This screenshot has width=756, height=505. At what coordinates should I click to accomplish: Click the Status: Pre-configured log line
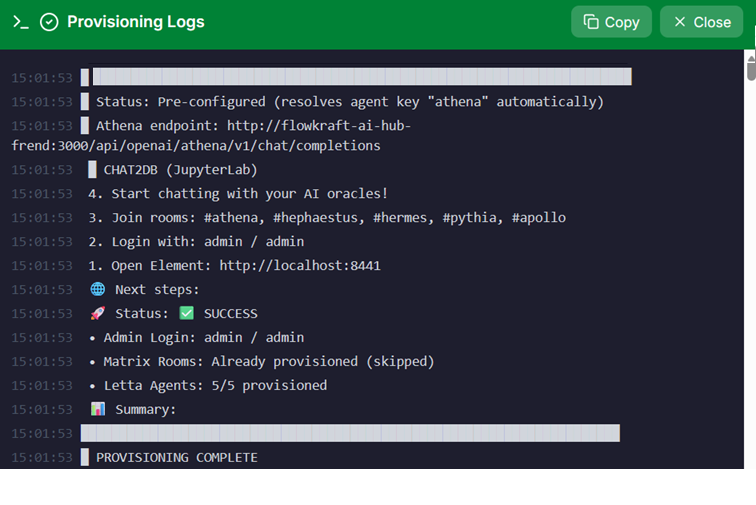(349, 101)
